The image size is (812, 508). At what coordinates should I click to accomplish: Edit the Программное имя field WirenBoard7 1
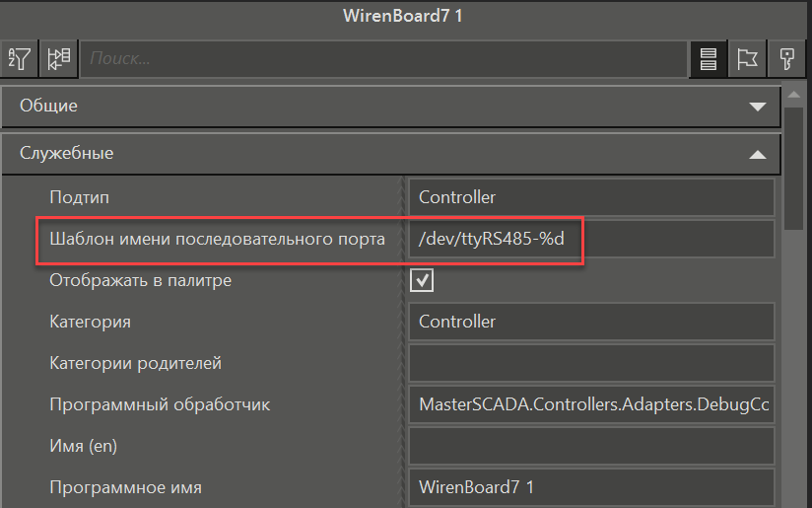point(591,488)
